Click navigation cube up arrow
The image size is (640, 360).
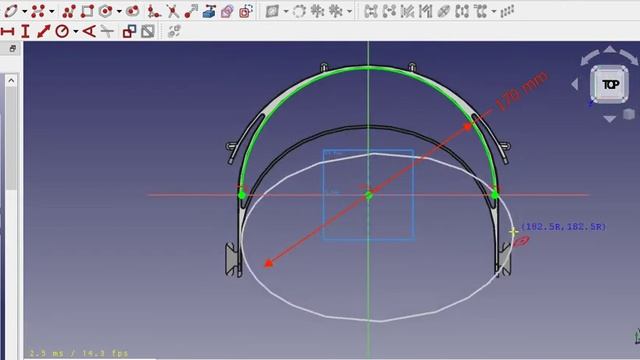(x=609, y=50)
